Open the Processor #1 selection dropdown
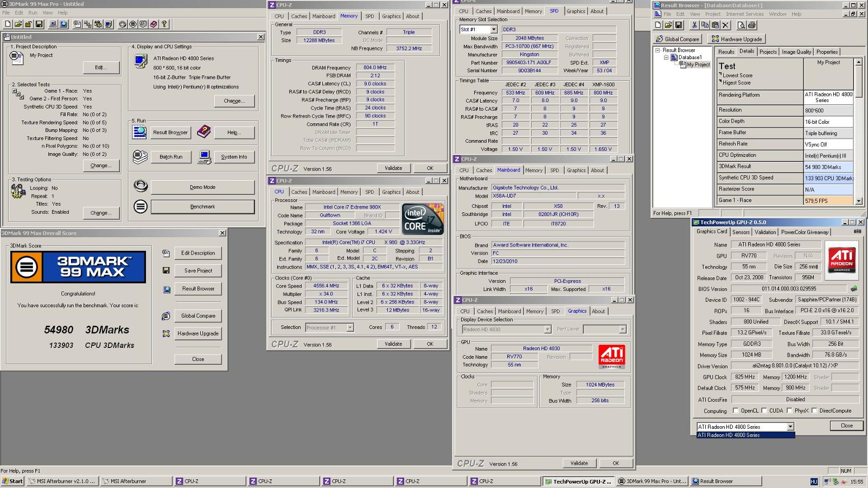 [350, 327]
